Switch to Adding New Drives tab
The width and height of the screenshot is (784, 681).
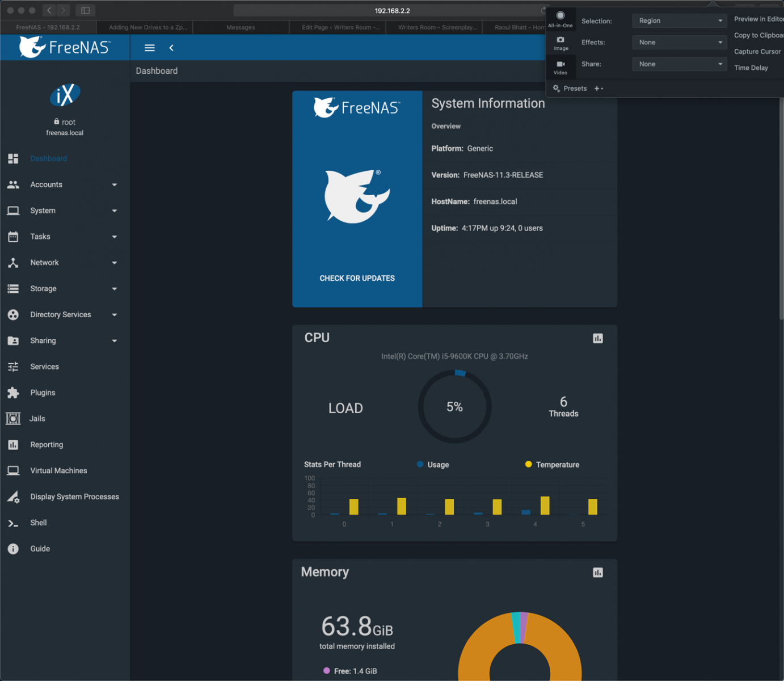coord(145,27)
